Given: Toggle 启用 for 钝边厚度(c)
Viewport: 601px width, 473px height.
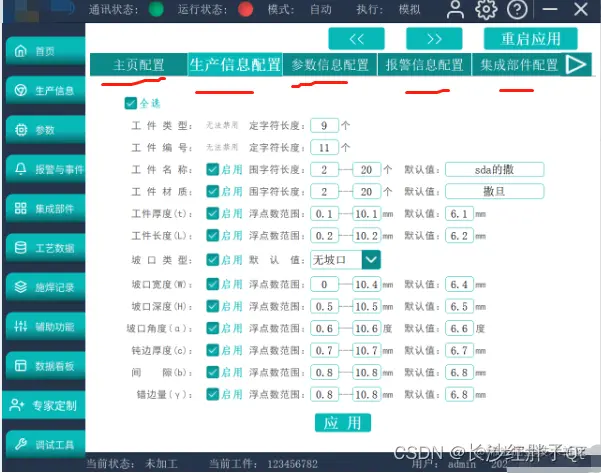Looking at the screenshot, I should (x=212, y=350).
